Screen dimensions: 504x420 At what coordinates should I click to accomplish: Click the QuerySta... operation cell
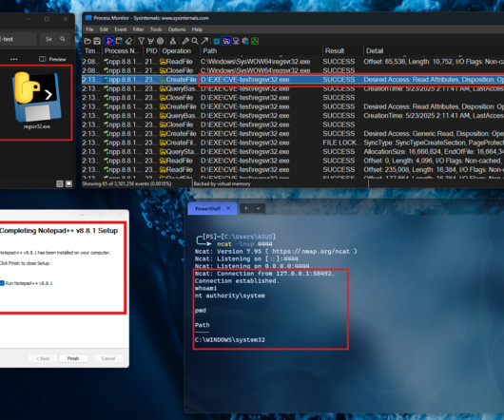pyautogui.click(x=180, y=151)
